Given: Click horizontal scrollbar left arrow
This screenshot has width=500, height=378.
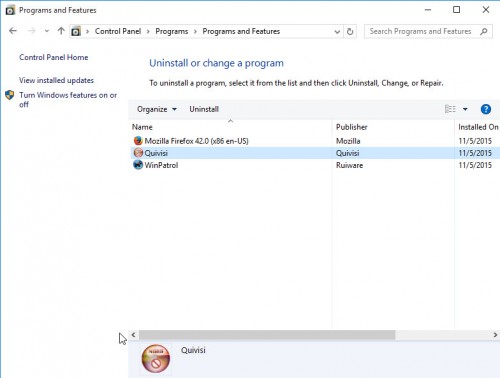Looking at the screenshot, I should coord(133,335).
